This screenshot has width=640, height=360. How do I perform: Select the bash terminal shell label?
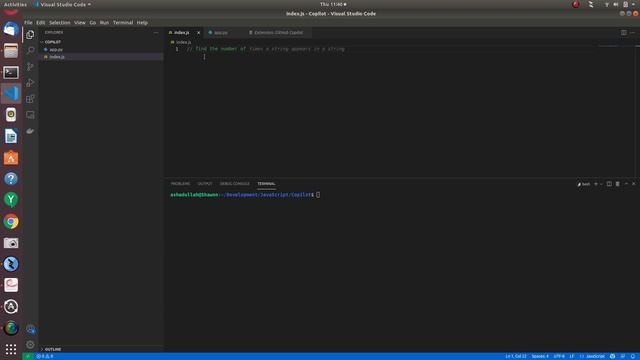pyautogui.click(x=584, y=184)
